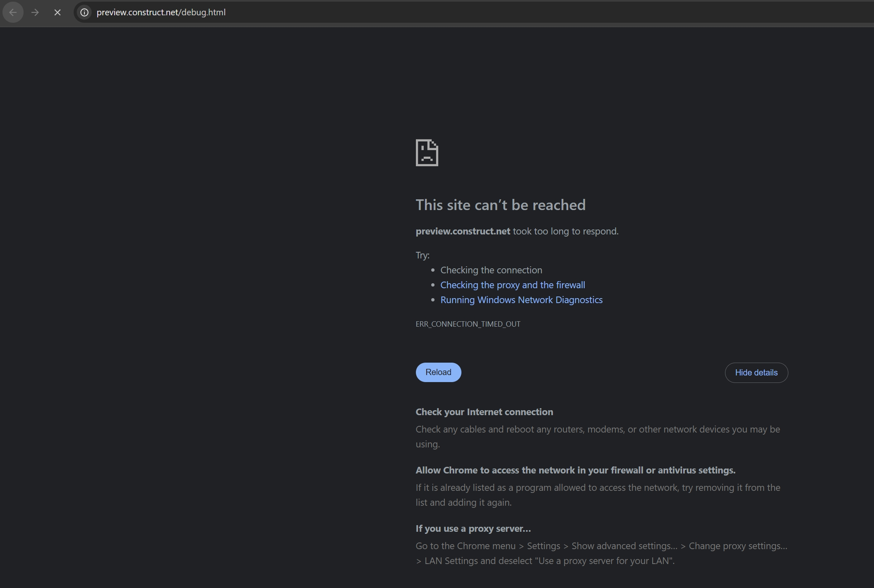
Task: Click the Check your Internet connection heading
Action: [x=484, y=412]
